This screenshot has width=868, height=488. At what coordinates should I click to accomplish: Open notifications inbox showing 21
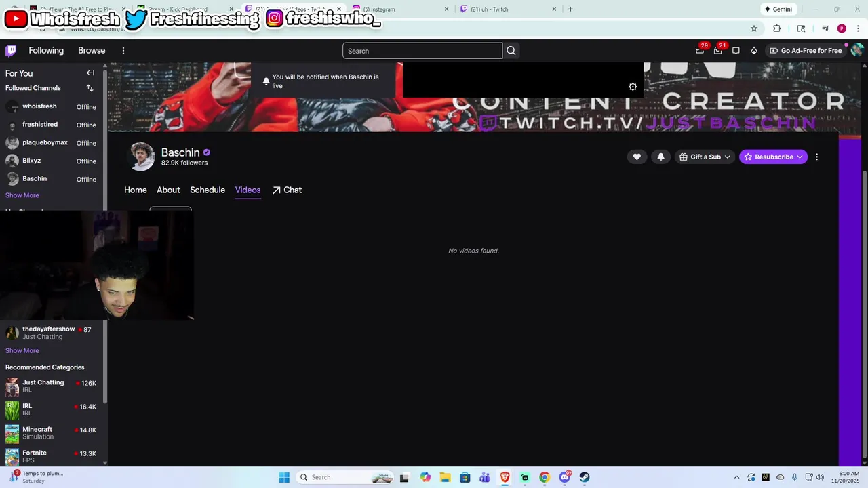point(718,50)
